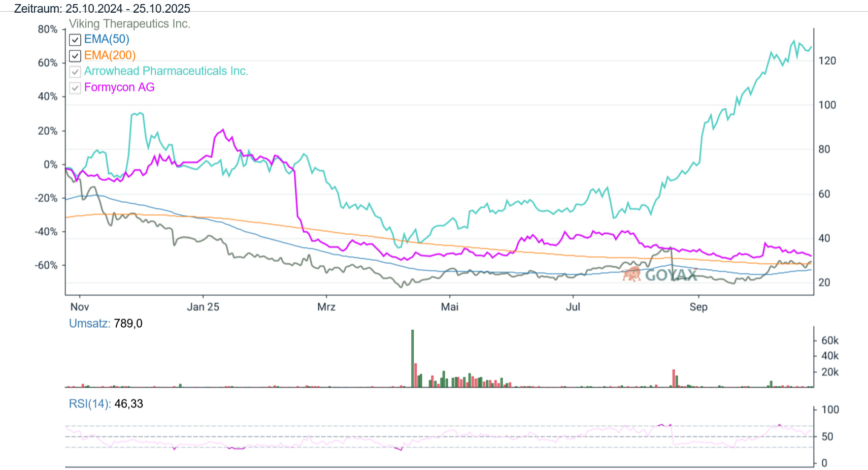This screenshot has width=868, height=470.
Task: Click the RSI(14) indicator label
Action: [x=89, y=404]
